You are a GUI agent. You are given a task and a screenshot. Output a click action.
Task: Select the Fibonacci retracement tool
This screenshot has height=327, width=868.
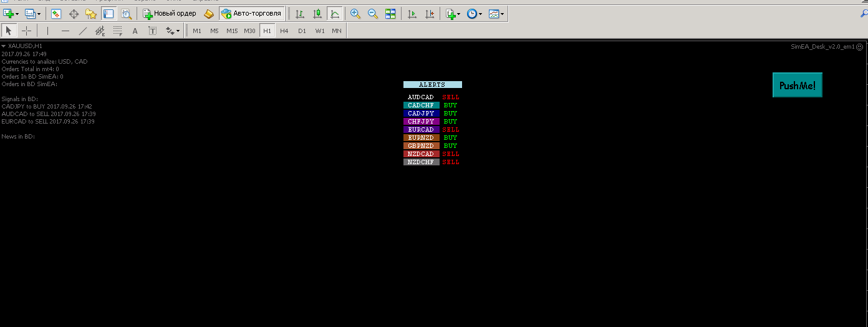118,31
